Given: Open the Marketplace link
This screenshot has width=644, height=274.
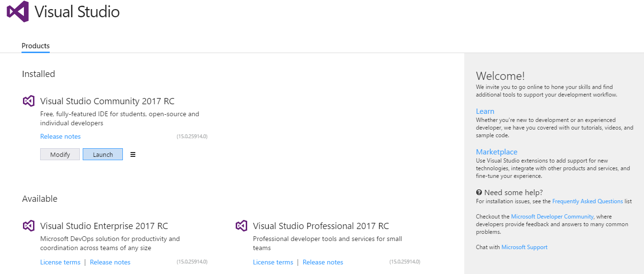Looking at the screenshot, I should pyautogui.click(x=497, y=152).
